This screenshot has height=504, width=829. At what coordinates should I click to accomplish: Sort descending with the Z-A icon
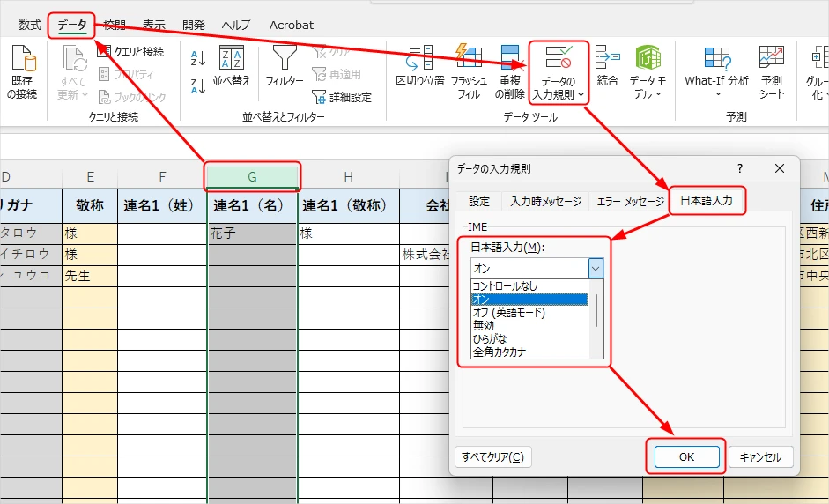[x=197, y=86]
